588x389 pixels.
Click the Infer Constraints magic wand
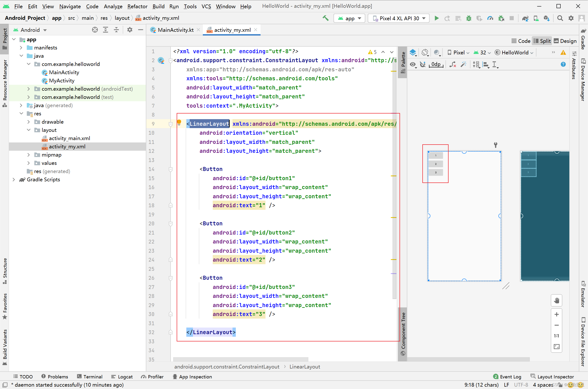click(463, 65)
